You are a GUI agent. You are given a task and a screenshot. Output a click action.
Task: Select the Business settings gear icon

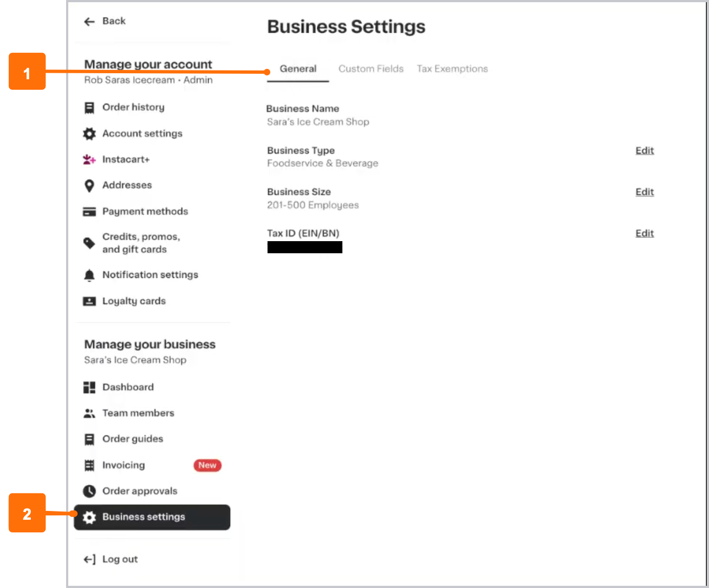[89, 517]
